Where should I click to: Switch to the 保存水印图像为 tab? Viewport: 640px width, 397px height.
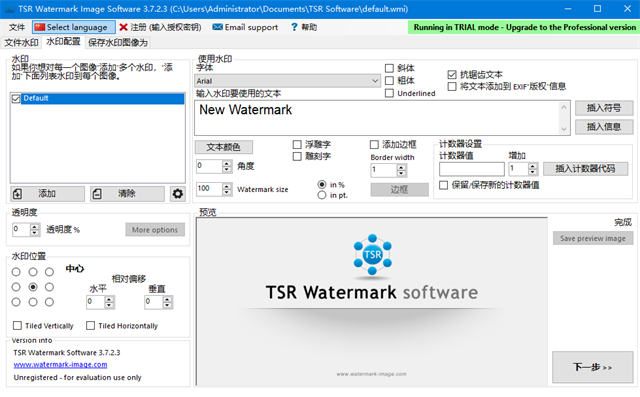coord(118,42)
